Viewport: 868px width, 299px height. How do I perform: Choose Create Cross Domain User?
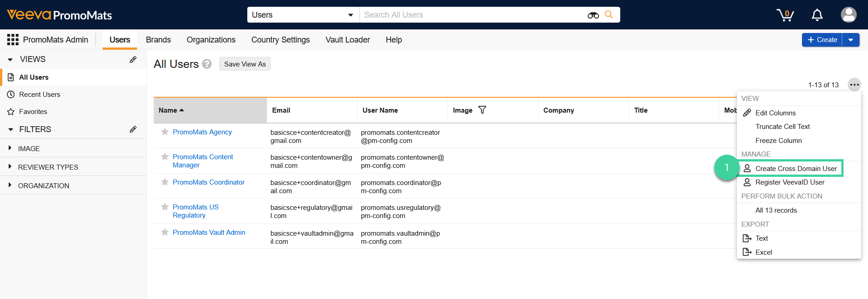coord(791,168)
